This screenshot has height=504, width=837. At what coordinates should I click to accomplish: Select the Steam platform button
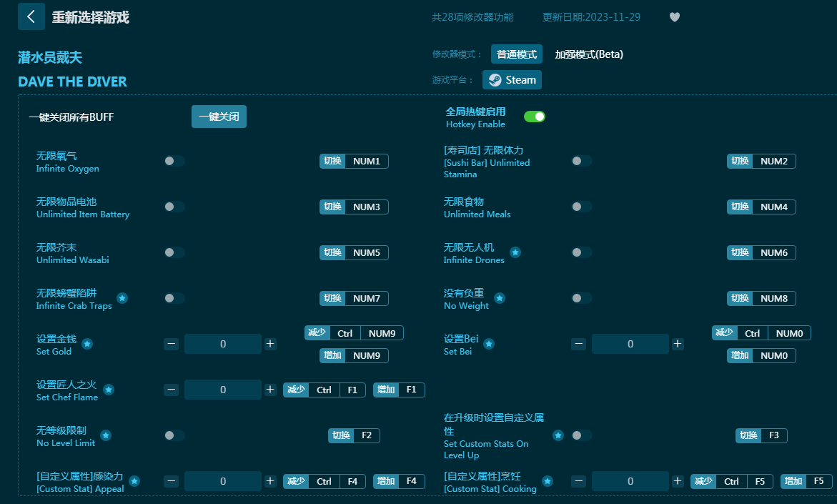tap(512, 80)
